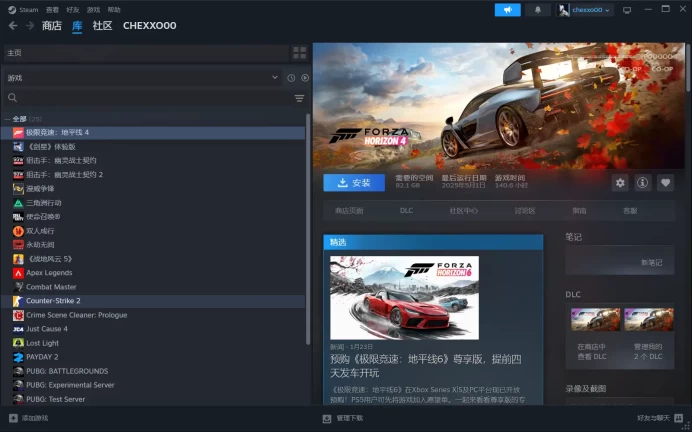692x432 pixels.
Task: Open the 商店页面 link
Action: [x=349, y=211]
